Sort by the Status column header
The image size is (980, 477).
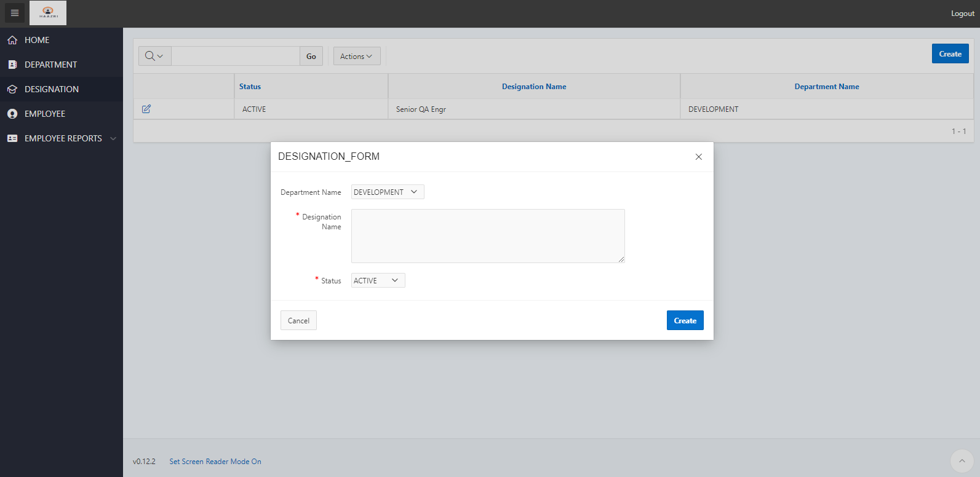250,87
